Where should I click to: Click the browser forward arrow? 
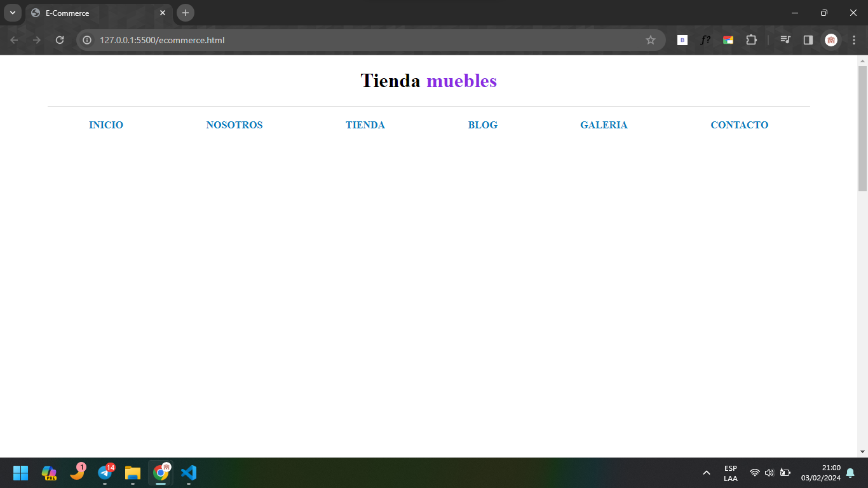point(37,40)
